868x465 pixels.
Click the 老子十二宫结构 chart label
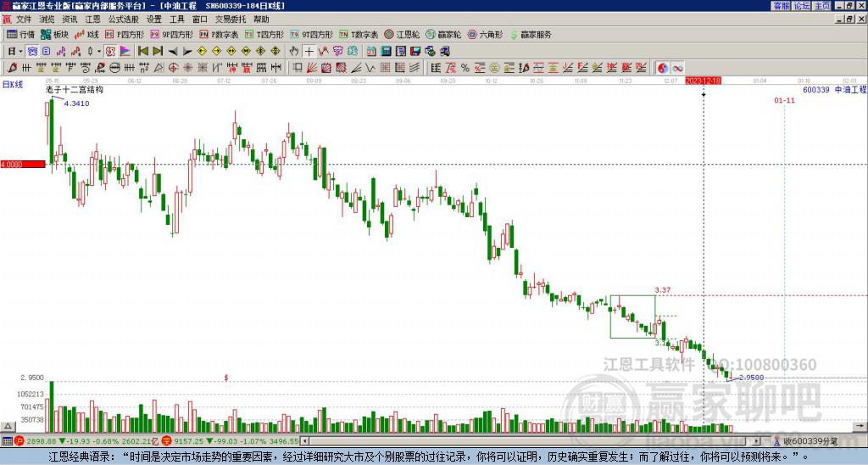[75, 89]
